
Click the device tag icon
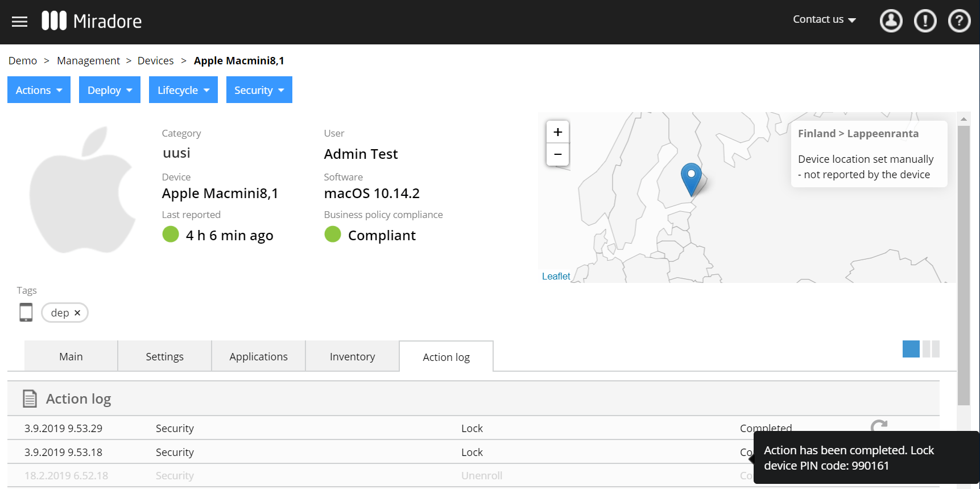(26, 313)
